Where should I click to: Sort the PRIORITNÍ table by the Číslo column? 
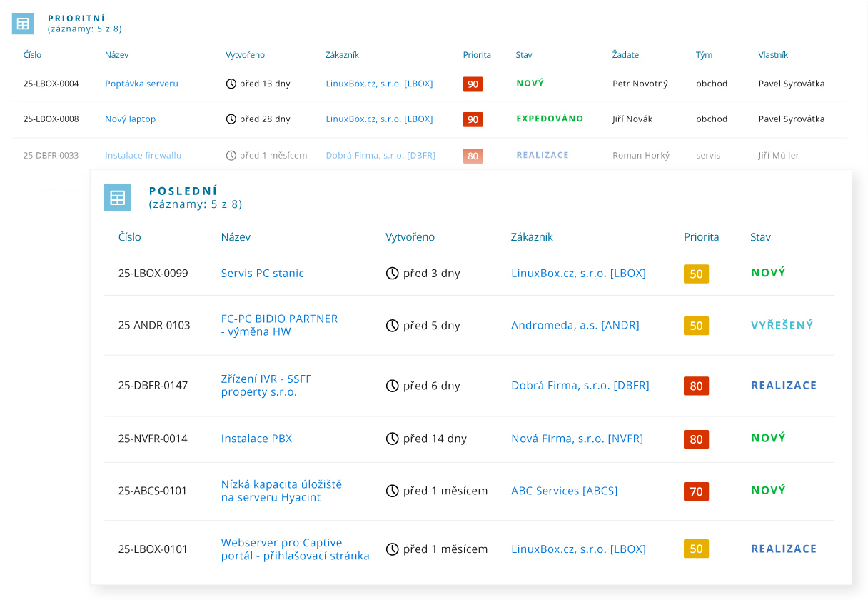31,54
